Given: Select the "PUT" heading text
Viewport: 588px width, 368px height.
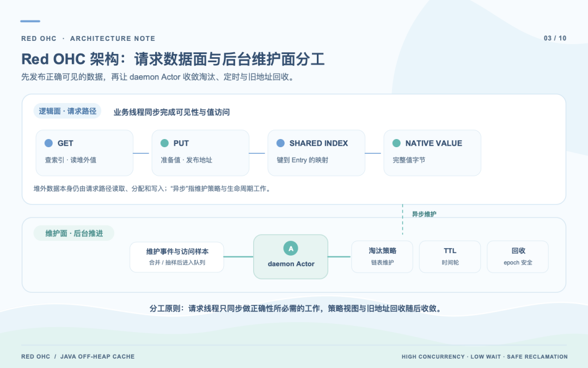Looking at the screenshot, I should coord(181,143).
